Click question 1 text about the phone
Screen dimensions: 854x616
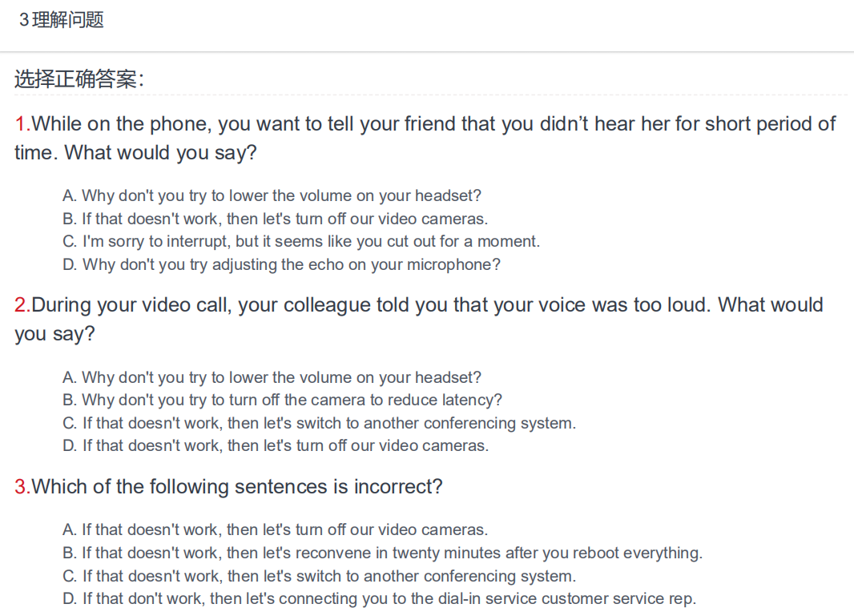[425, 139]
